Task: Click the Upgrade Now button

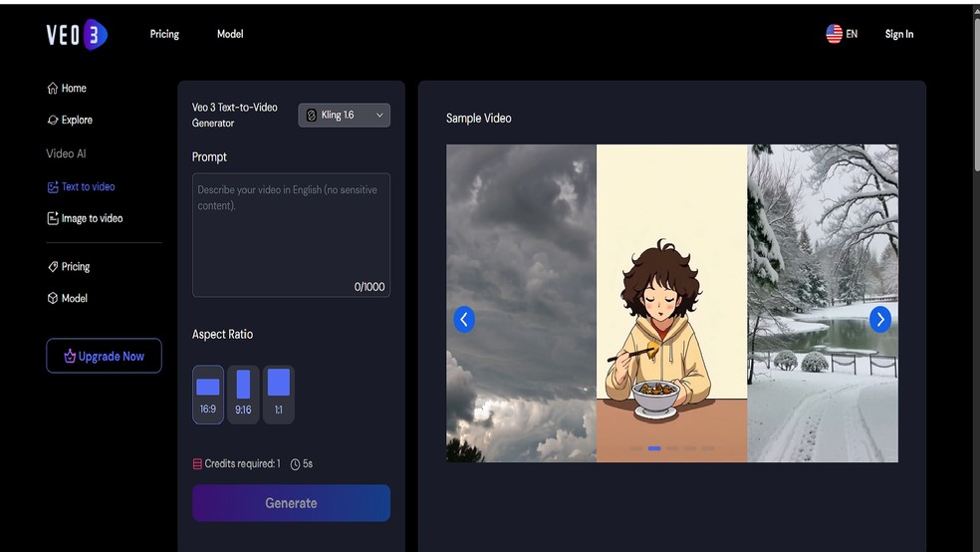Action: [104, 356]
